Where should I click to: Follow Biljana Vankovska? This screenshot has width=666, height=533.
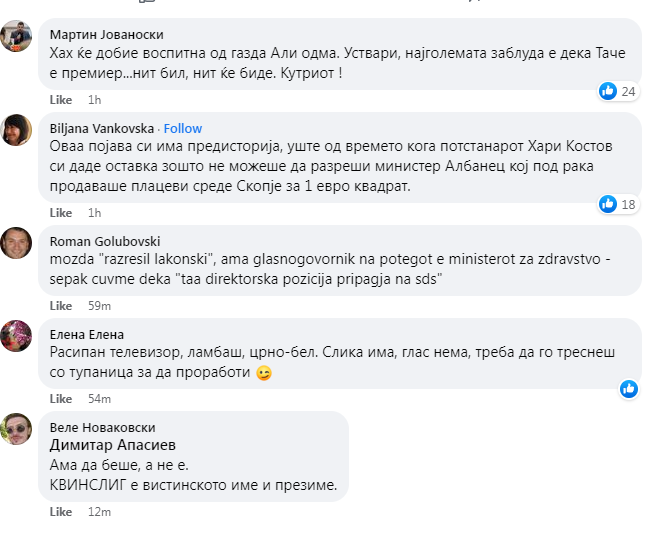[x=183, y=128]
